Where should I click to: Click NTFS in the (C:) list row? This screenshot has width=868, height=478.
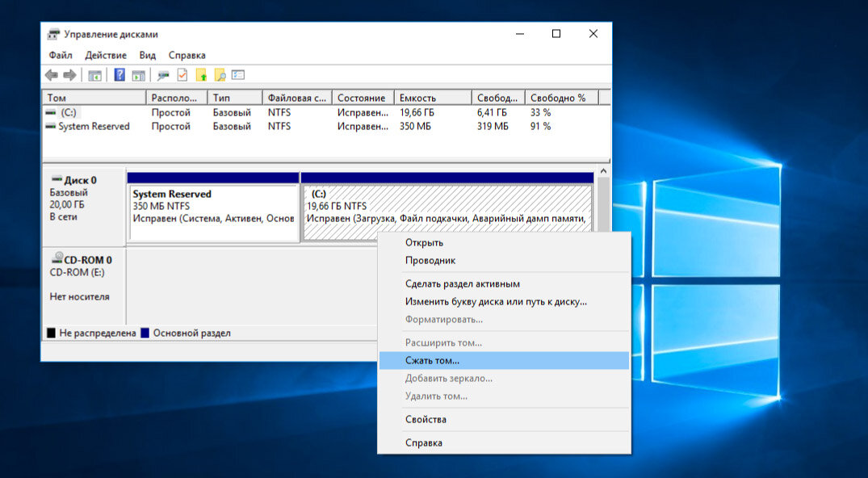click(279, 112)
